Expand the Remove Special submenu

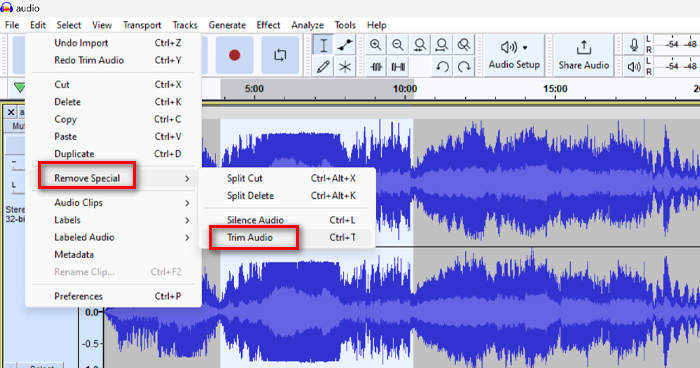click(114, 178)
